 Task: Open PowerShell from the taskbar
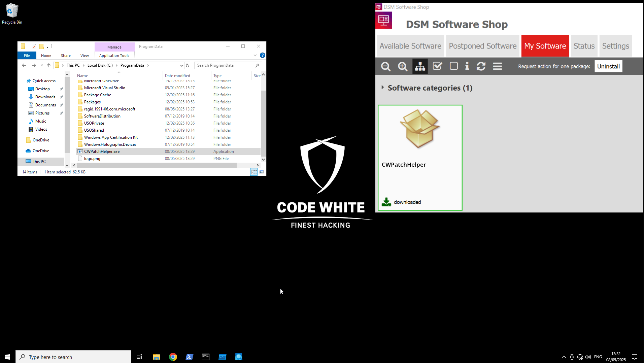(x=189, y=357)
